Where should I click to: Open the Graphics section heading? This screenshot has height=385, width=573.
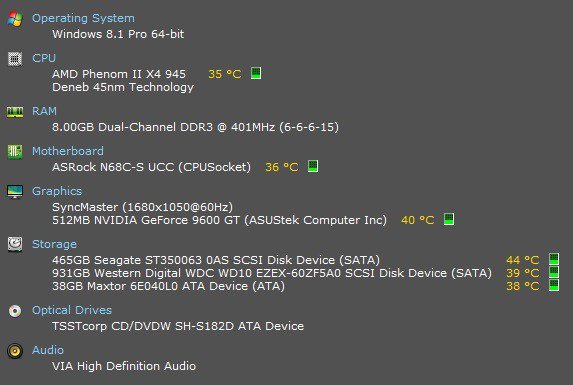coord(57,191)
